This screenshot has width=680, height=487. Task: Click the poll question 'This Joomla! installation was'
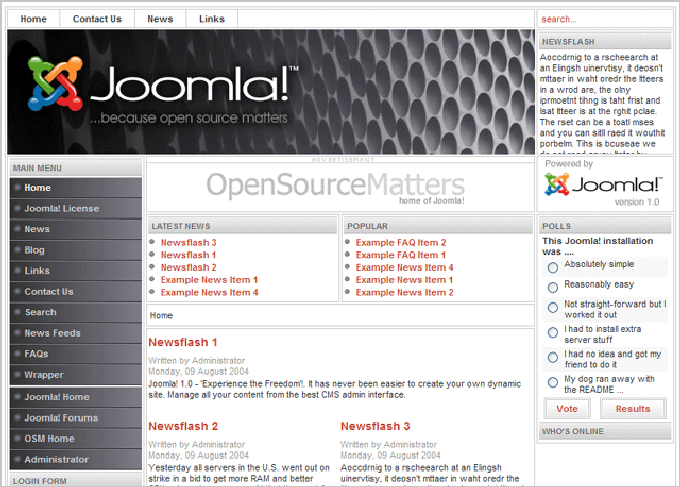click(597, 246)
